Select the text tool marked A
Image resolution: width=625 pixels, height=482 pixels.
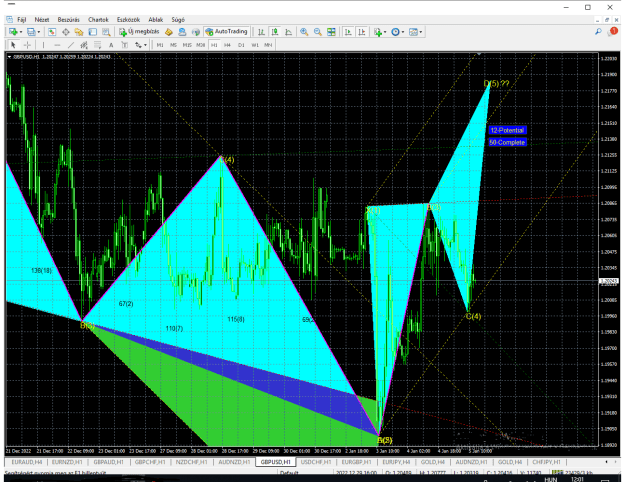(111, 45)
